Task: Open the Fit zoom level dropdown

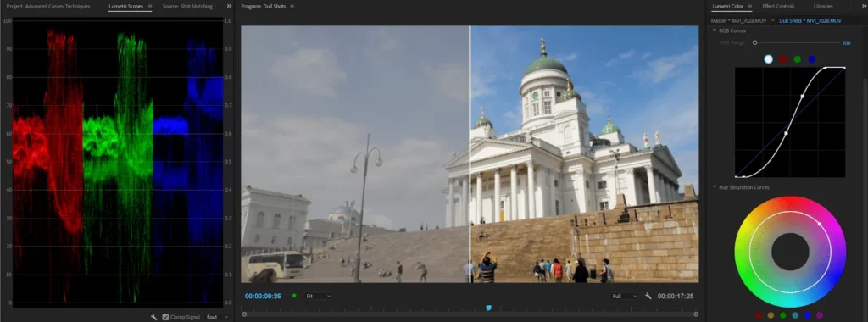Action: 319,296
